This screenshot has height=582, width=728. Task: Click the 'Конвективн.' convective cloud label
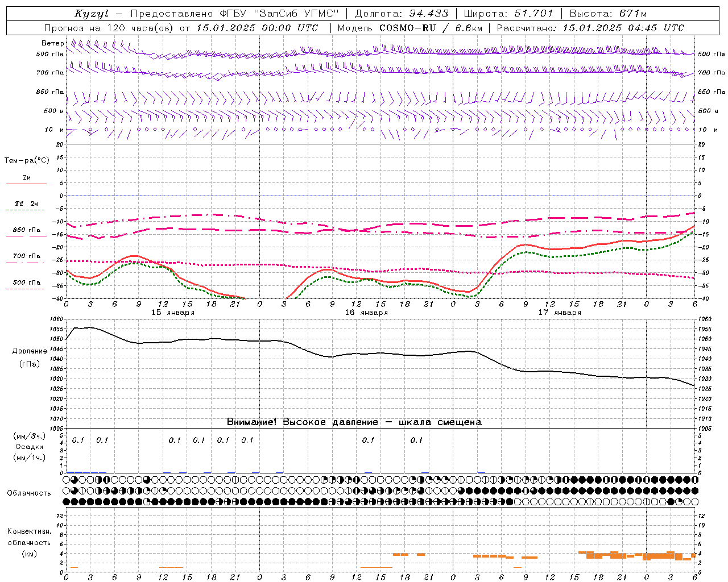click(29, 531)
